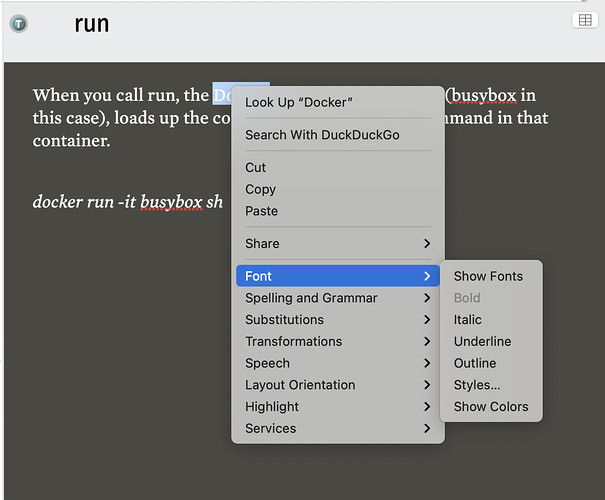Image resolution: width=605 pixels, height=500 pixels.
Task: Choose Paste from the context menu
Action: coord(338,211)
